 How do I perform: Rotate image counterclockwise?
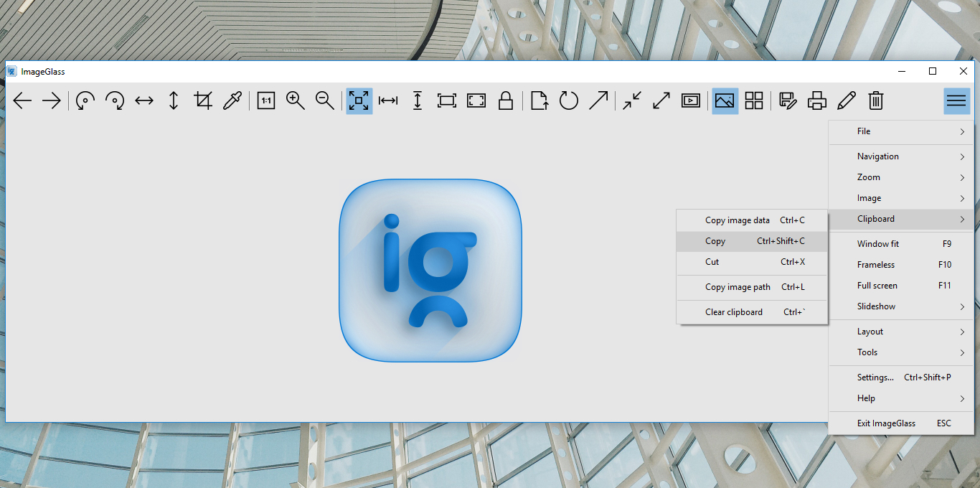coord(85,101)
